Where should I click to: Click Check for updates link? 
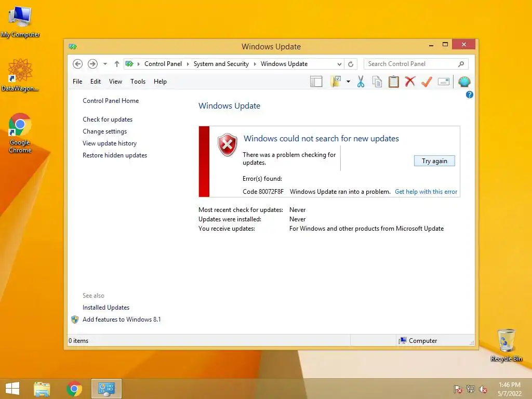coord(108,119)
